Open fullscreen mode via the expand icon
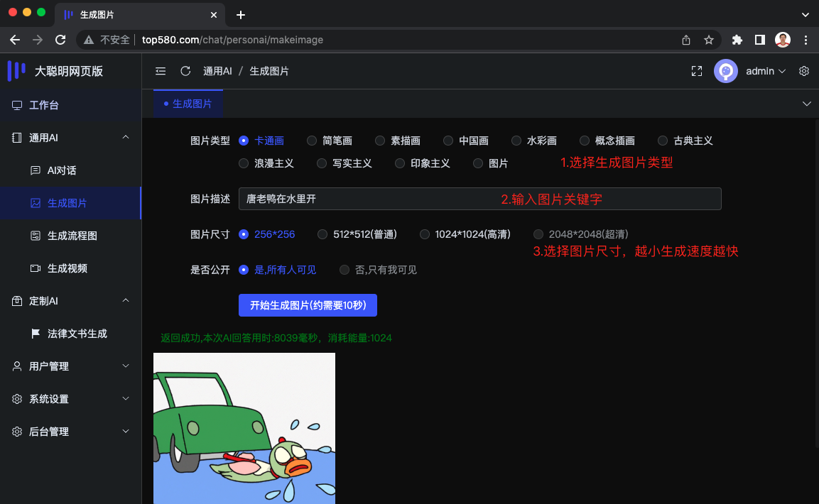This screenshot has width=819, height=504. click(697, 71)
